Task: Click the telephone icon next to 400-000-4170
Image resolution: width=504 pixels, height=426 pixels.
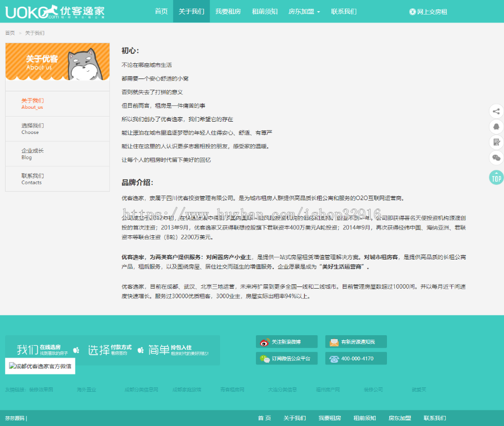Action: [334, 359]
